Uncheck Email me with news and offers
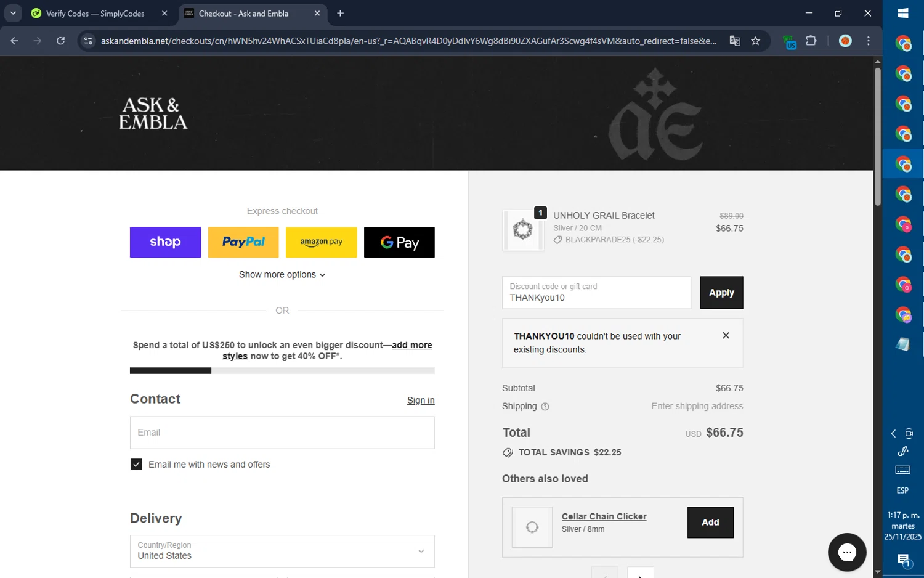924x578 pixels. (x=136, y=465)
